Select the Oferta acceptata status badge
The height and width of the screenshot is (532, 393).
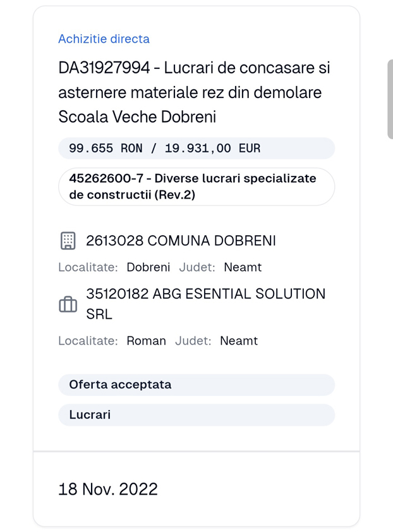pyautogui.click(x=196, y=385)
